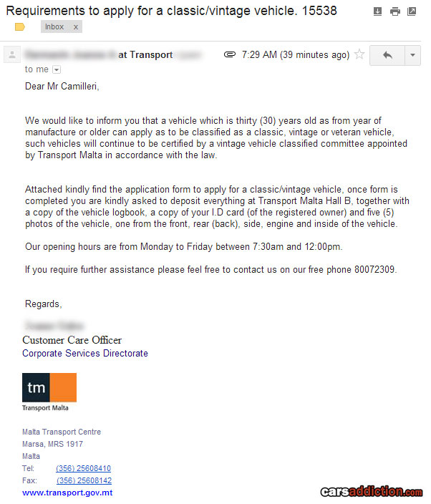Click the yellow importance label marker

click(20, 27)
